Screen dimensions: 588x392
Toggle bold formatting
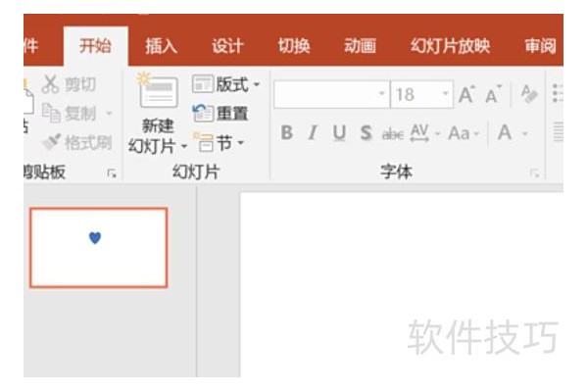coord(287,133)
